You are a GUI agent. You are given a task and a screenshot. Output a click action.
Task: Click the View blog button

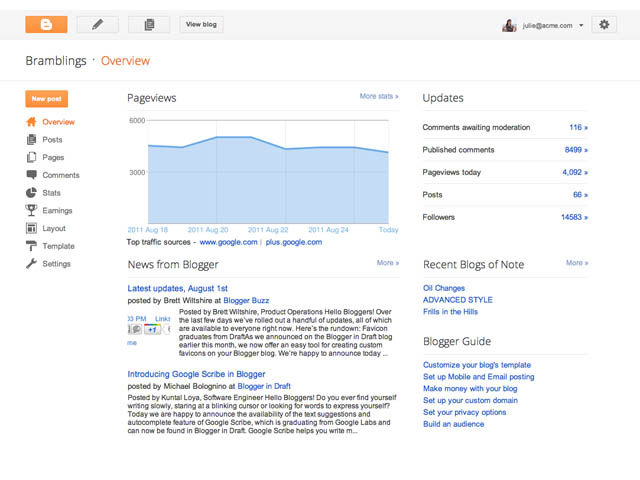(x=201, y=24)
